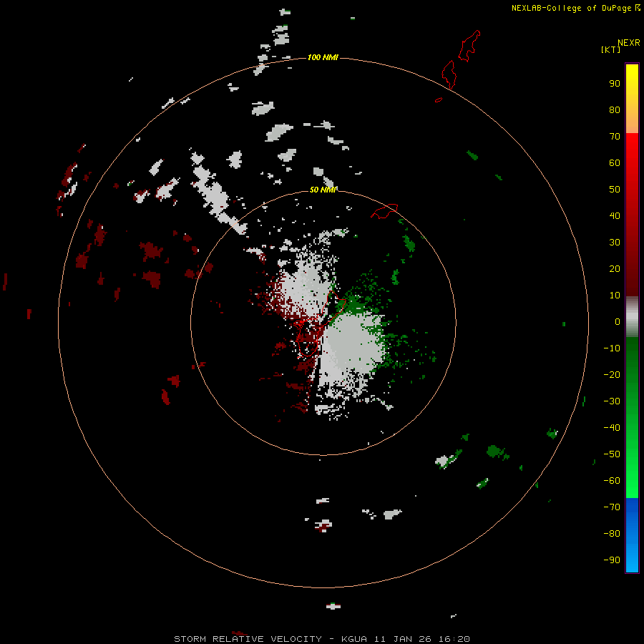Click the positive 50 scale value
The width and height of the screenshot is (644, 644).
coord(615,190)
